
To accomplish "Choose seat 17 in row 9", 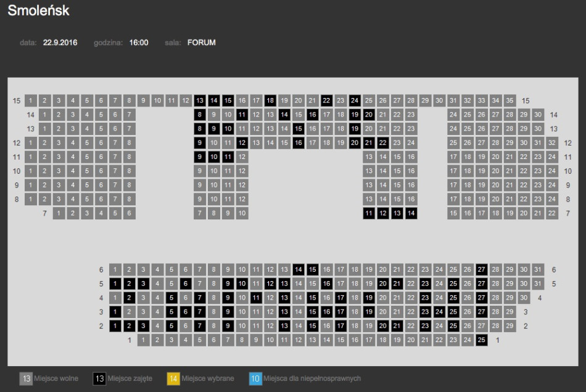I will click(453, 185).
